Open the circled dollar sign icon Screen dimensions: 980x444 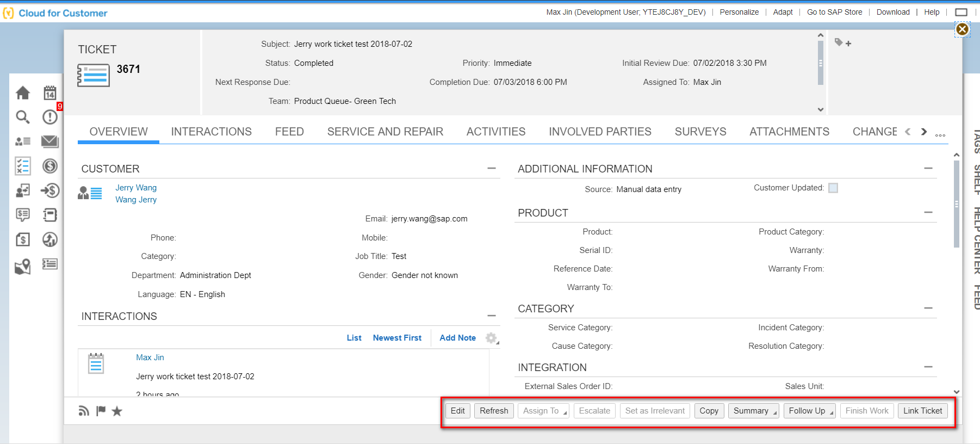click(x=50, y=166)
